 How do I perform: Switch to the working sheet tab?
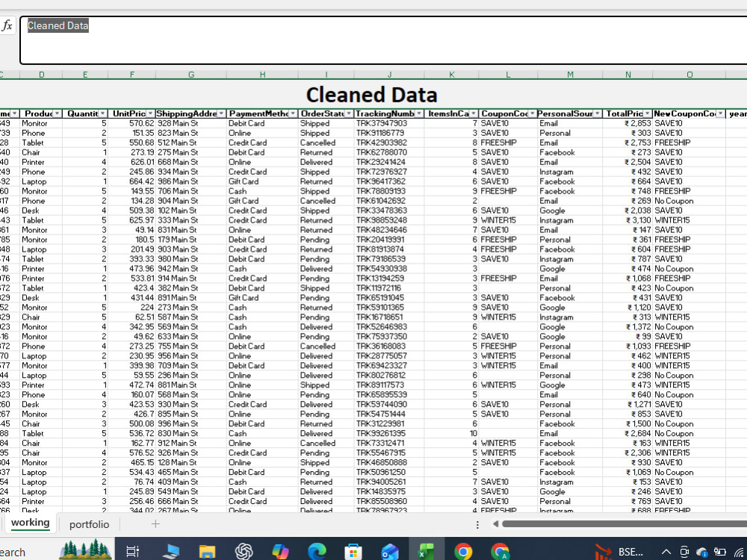point(30,523)
